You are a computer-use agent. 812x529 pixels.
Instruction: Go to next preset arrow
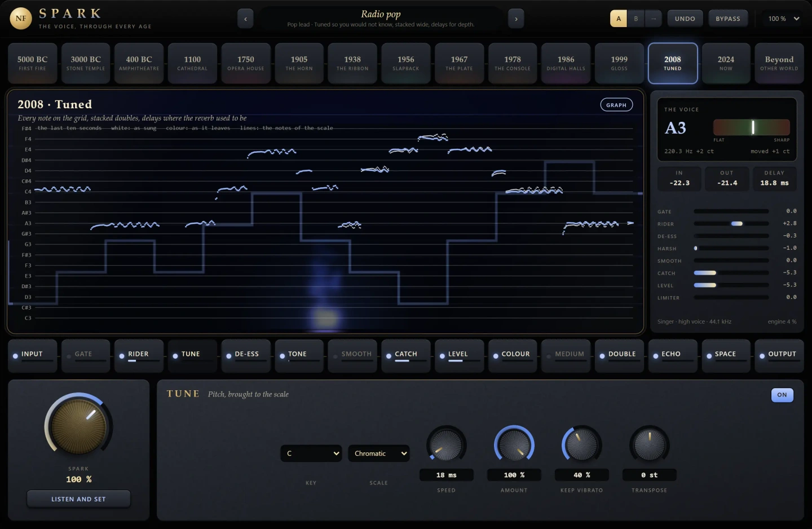point(516,19)
